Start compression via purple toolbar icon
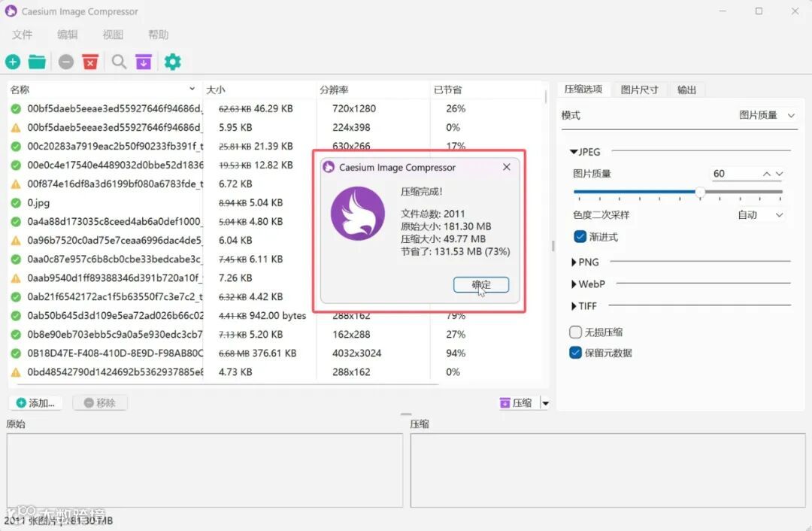The height and width of the screenshot is (531, 812). (x=144, y=62)
